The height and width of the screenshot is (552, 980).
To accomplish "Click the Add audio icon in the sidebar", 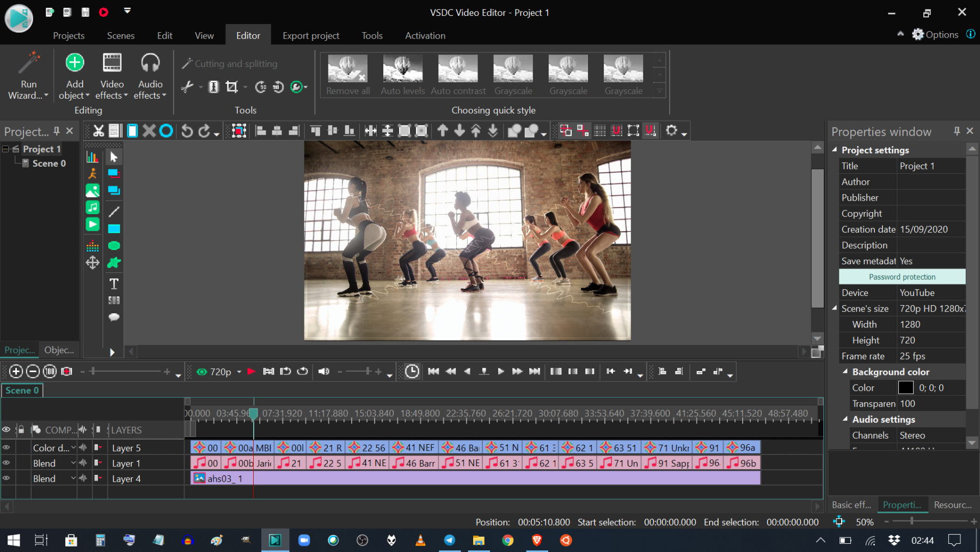I will (93, 207).
